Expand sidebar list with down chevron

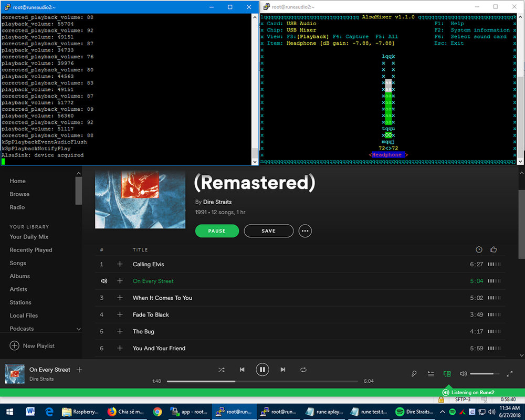79,329
